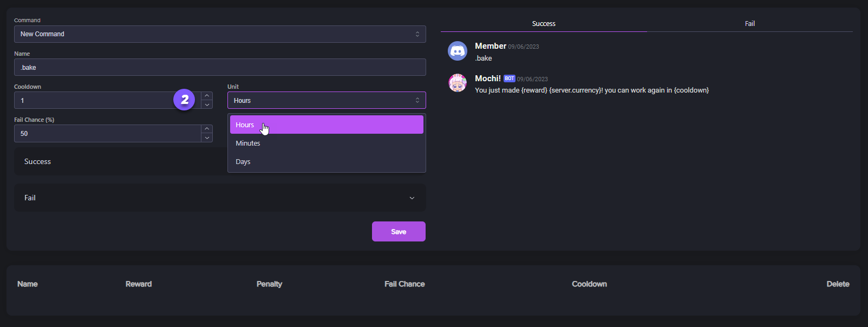
Task: Switch to the Fail preview tab
Action: coord(749,24)
